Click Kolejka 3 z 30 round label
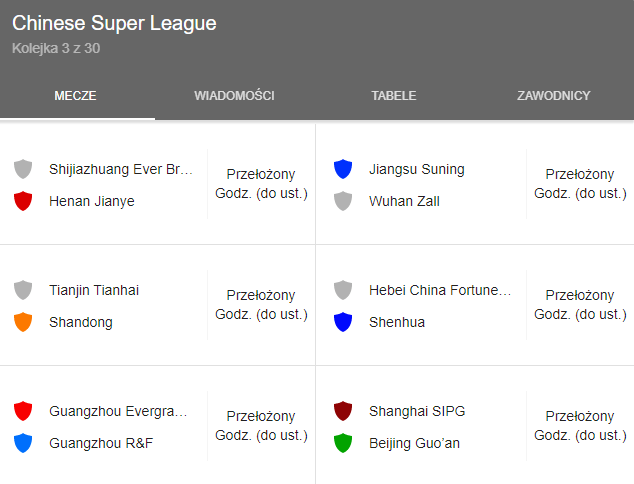The width and height of the screenshot is (634, 484). (56, 48)
